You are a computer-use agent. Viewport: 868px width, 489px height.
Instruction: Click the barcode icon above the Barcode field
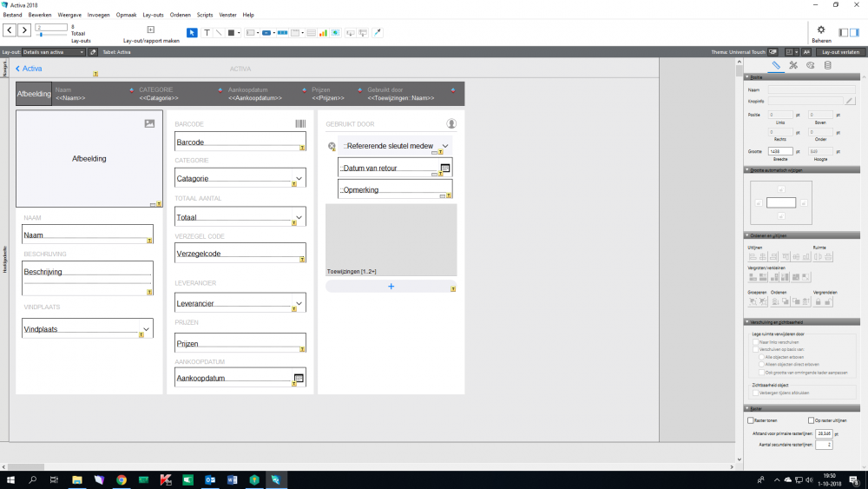299,124
